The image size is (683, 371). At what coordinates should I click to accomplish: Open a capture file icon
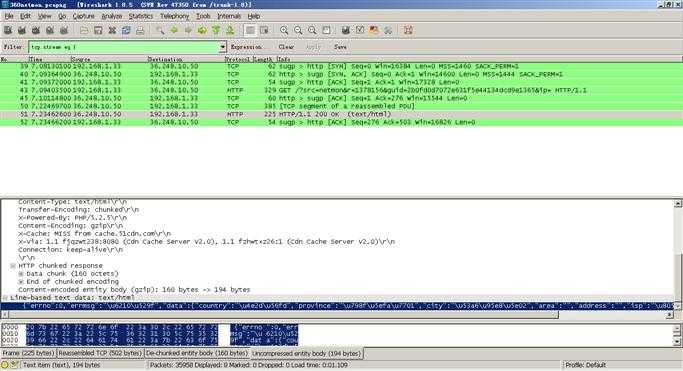tap(84, 30)
